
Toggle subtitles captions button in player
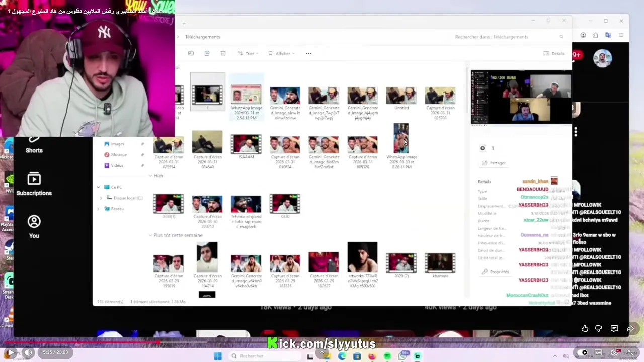[x=598, y=353]
